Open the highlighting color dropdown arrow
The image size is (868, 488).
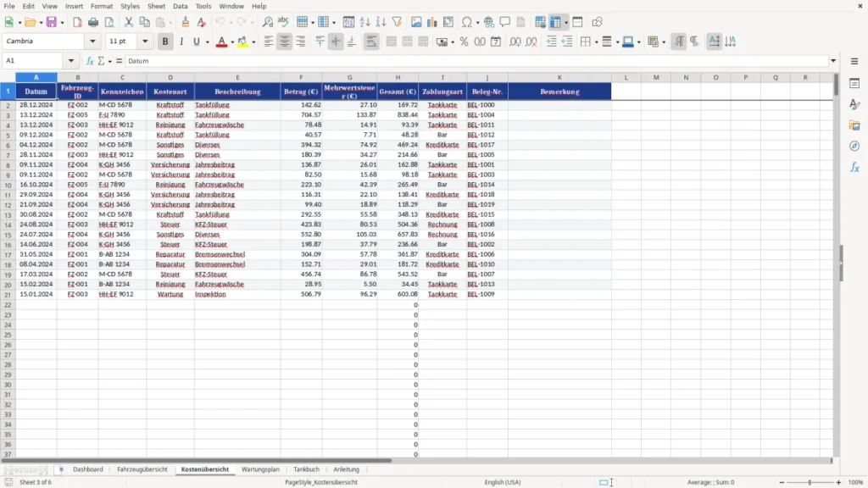tap(253, 42)
